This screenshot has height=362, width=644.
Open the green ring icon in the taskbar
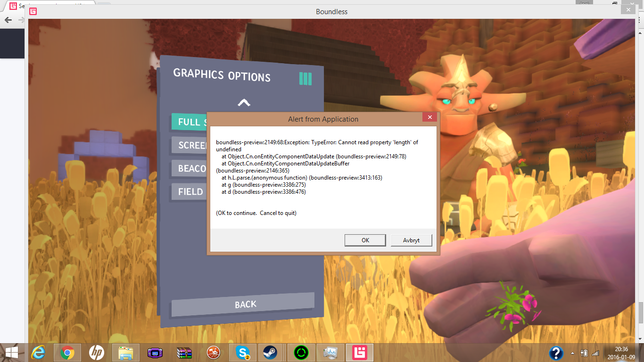(301, 353)
